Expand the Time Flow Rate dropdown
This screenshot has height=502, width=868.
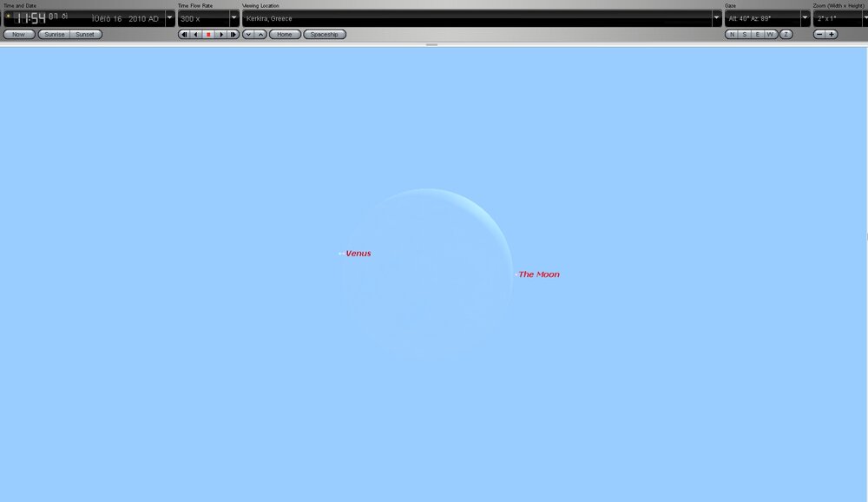tap(234, 17)
